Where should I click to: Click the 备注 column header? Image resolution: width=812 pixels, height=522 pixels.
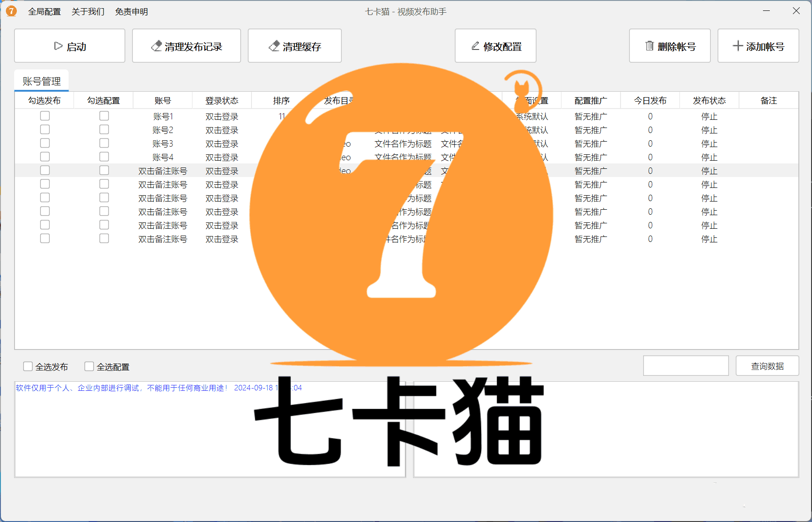pyautogui.click(x=769, y=101)
